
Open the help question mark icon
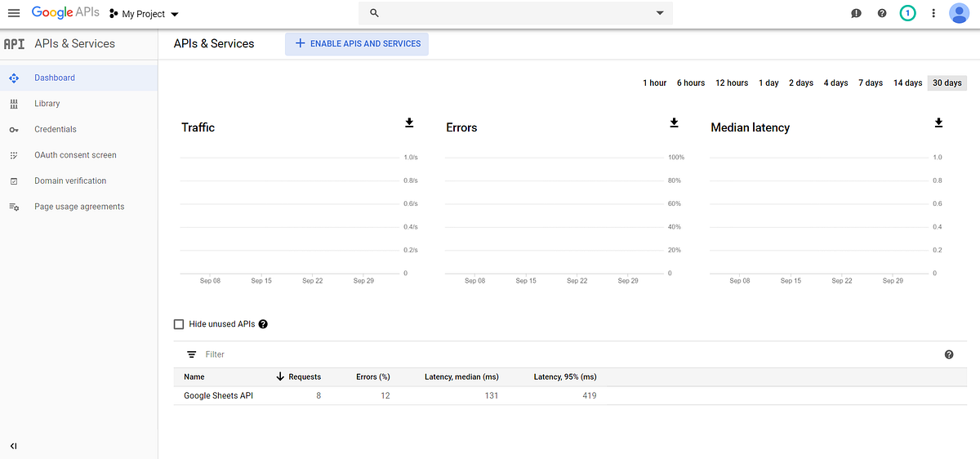point(882,13)
